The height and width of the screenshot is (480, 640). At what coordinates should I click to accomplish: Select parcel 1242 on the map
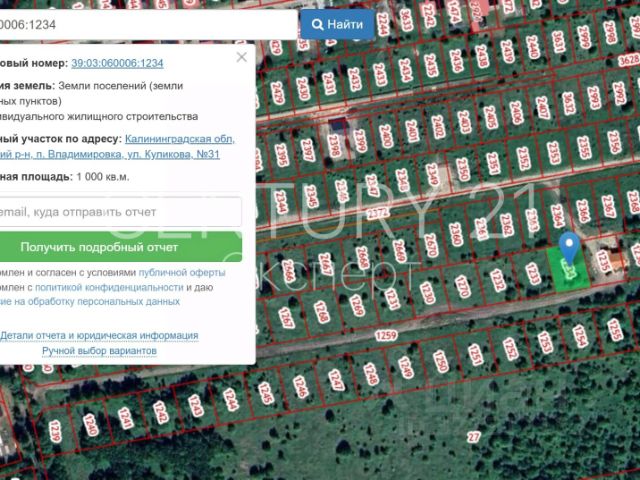pos(160,412)
